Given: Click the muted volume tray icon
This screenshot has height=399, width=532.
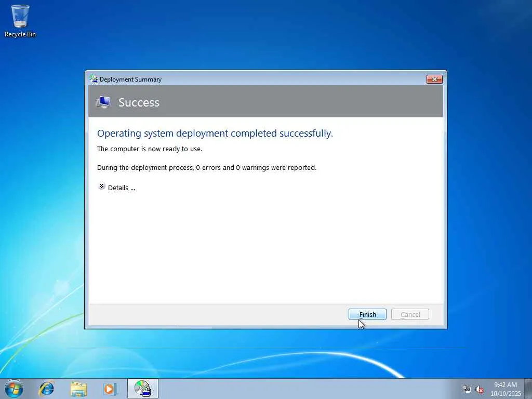Looking at the screenshot, I should tap(480, 390).
